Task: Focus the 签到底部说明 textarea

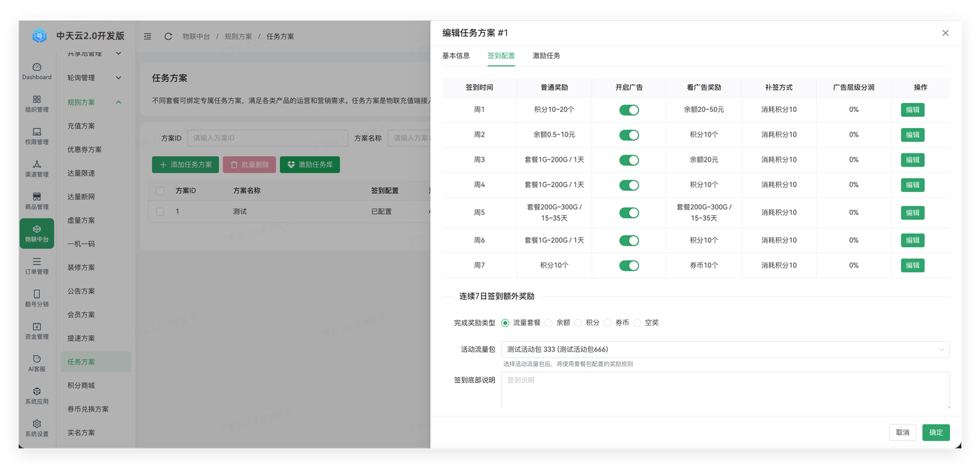Action: coord(725,390)
